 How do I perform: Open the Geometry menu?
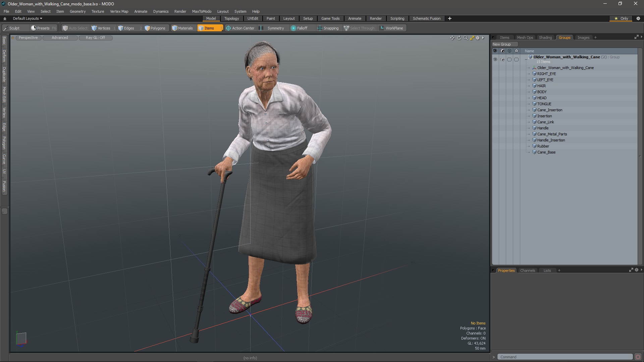pyautogui.click(x=77, y=11)
